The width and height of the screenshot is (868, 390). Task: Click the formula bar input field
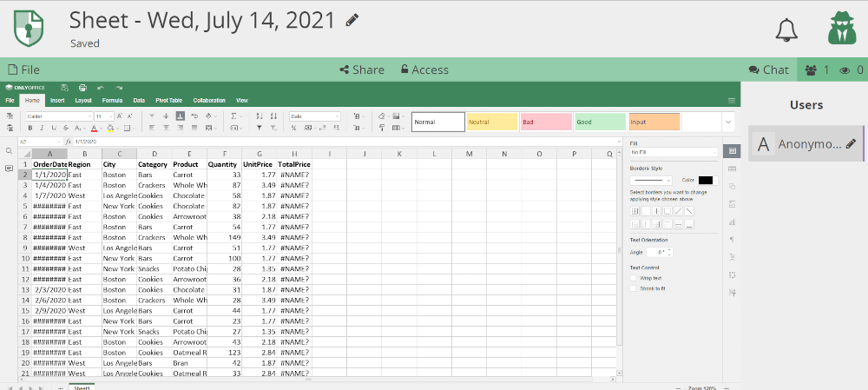pyautogui.click(x=343, y=142)
